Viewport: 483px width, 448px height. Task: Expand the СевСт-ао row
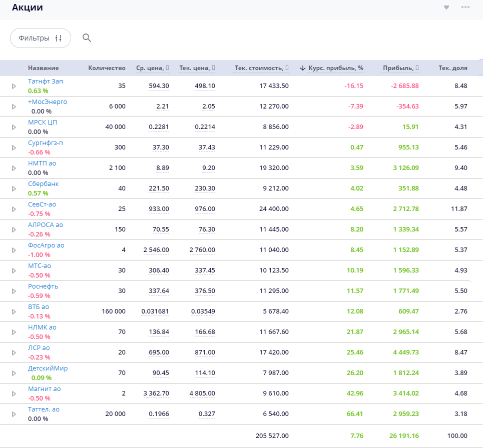pos(14,209)
